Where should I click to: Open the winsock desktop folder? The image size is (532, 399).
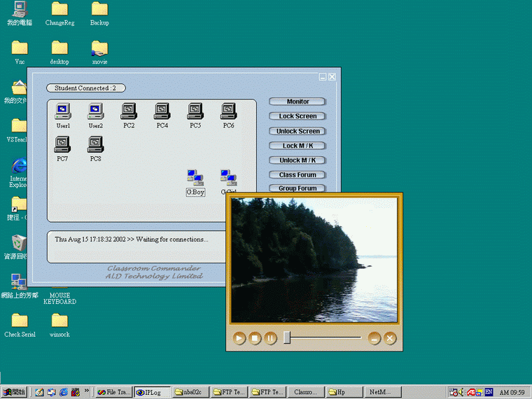59,321
